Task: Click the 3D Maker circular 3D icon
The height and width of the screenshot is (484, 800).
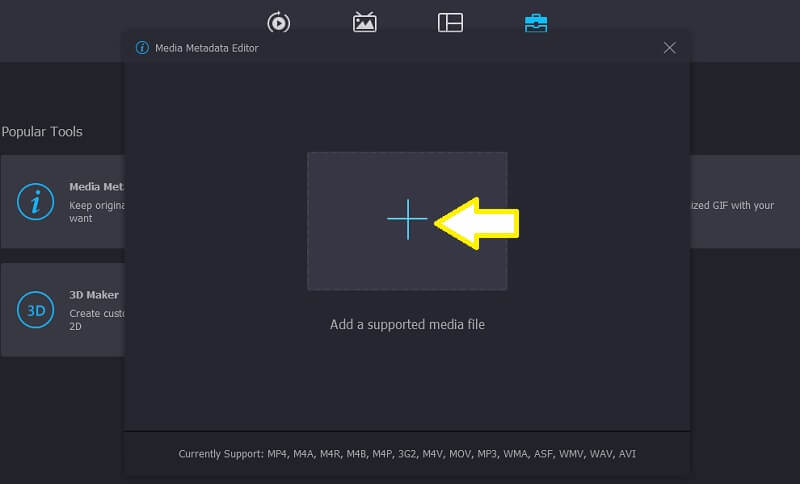Action: [36, 311]
